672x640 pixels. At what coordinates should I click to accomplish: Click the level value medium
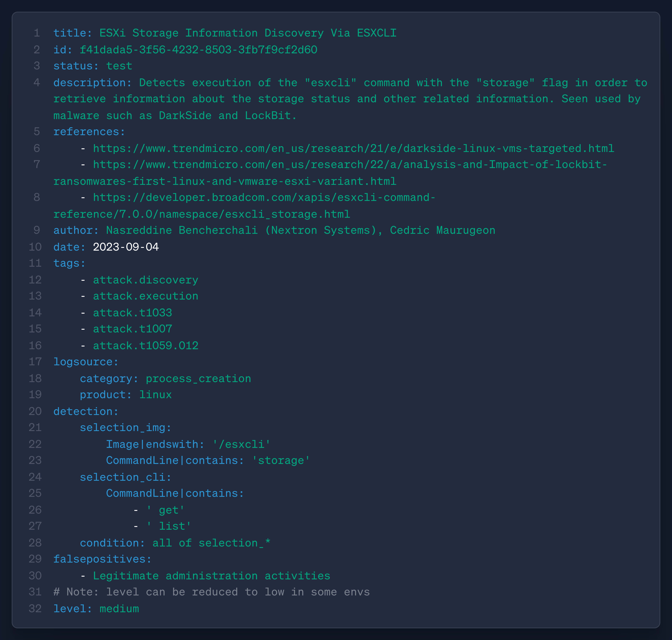(x=119, y=609)
